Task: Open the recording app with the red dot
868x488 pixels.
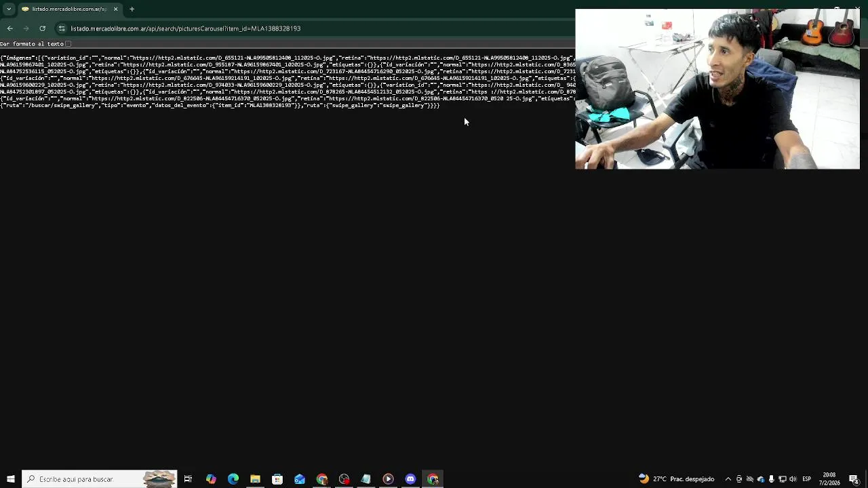Action: point(344,479)
